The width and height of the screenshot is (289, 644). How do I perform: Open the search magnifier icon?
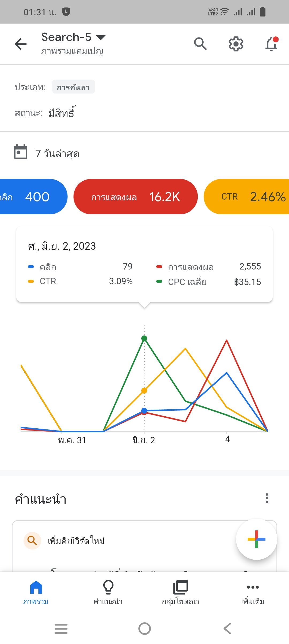[200, 44]
